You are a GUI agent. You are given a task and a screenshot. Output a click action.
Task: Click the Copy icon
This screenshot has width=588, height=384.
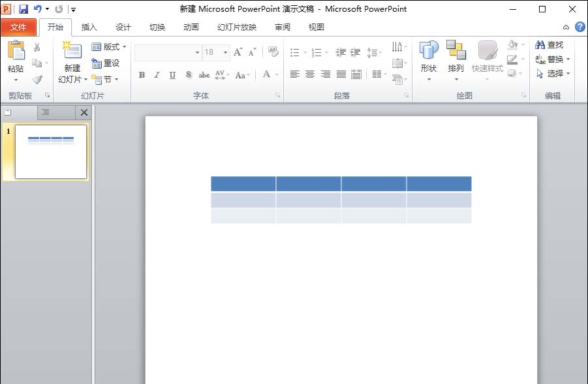tap(37, 63)
